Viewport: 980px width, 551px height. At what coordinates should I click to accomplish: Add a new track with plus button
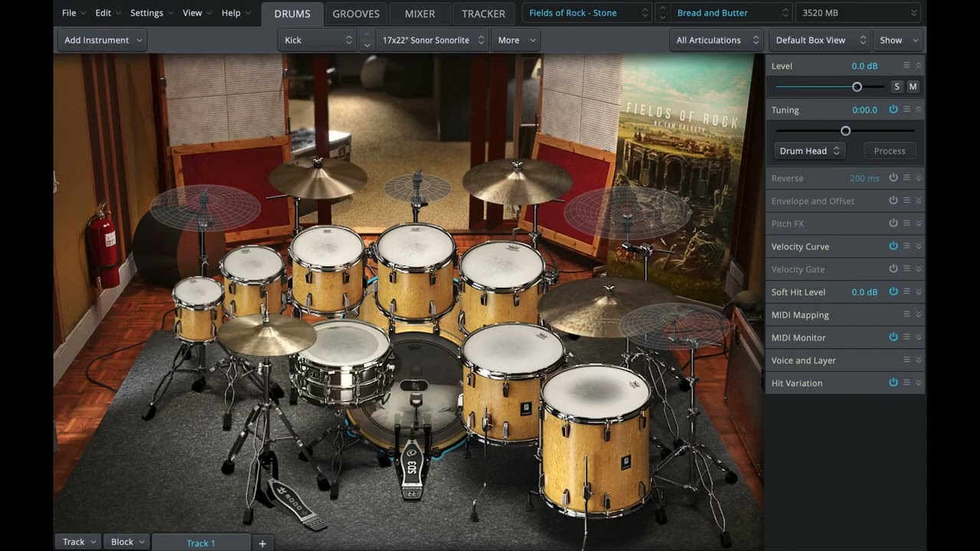point(262,543)
